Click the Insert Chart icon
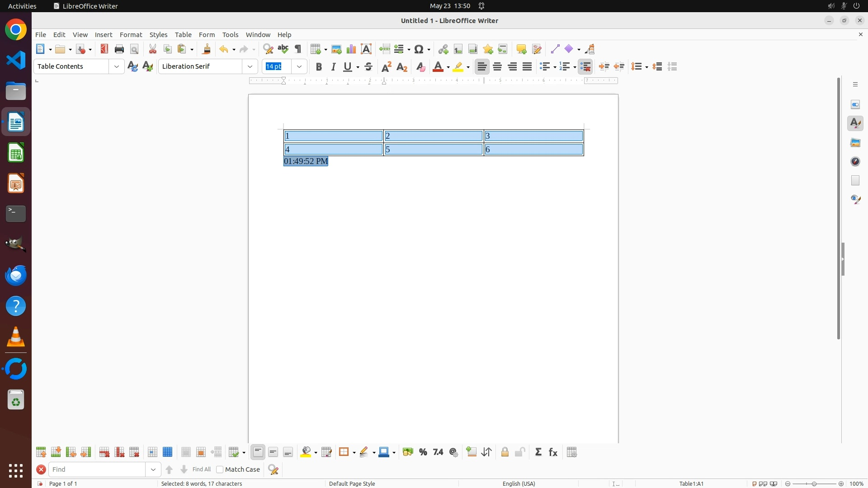The height and width of the screenshot is (488, 868). click(351, 49)
